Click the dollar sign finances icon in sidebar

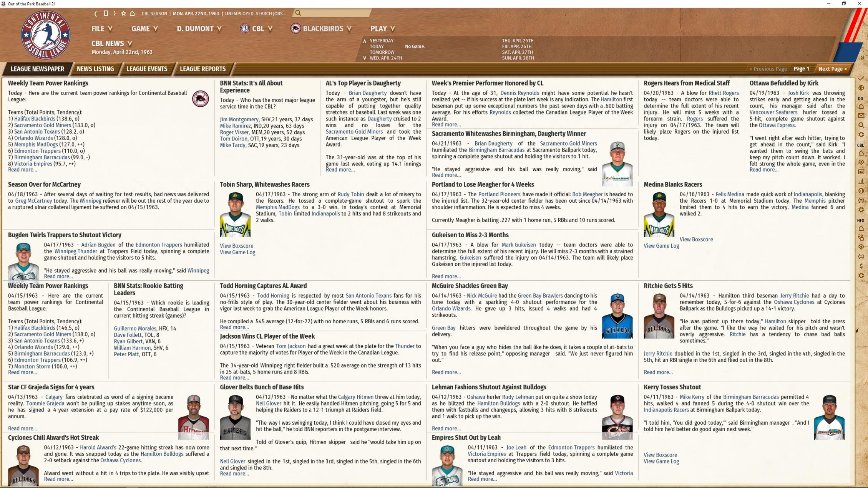coord(861,266)
